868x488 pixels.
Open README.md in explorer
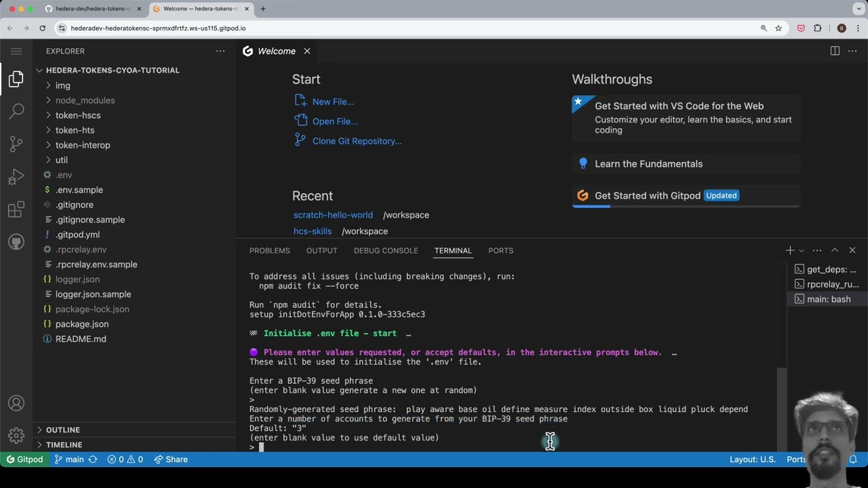click(81, 339)
